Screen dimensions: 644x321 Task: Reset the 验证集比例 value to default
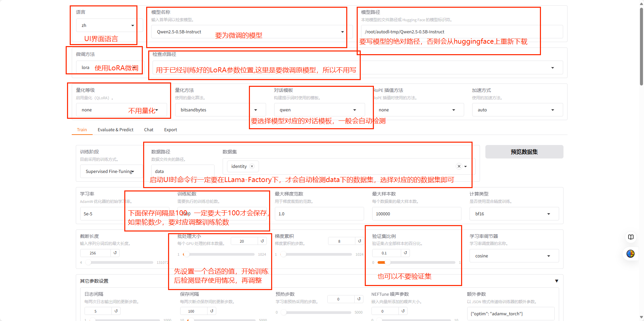pyautogui.click(x=405, y=253)
